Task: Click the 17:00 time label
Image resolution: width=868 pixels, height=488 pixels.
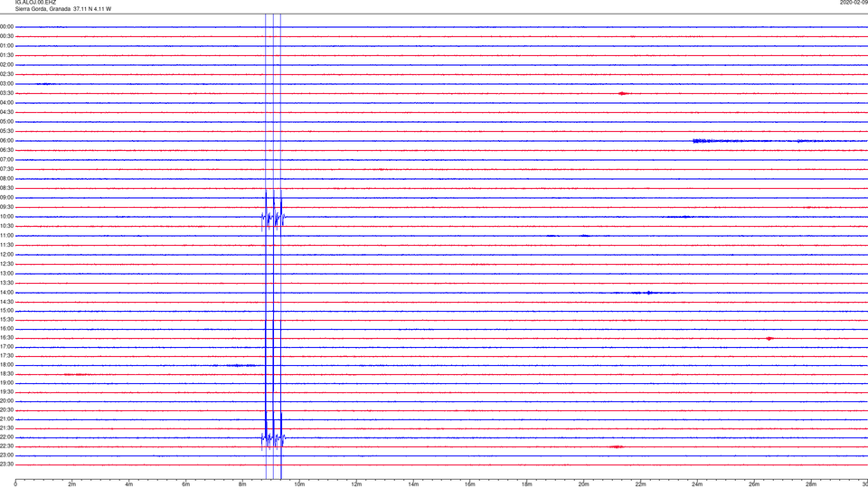Action: 6,347
